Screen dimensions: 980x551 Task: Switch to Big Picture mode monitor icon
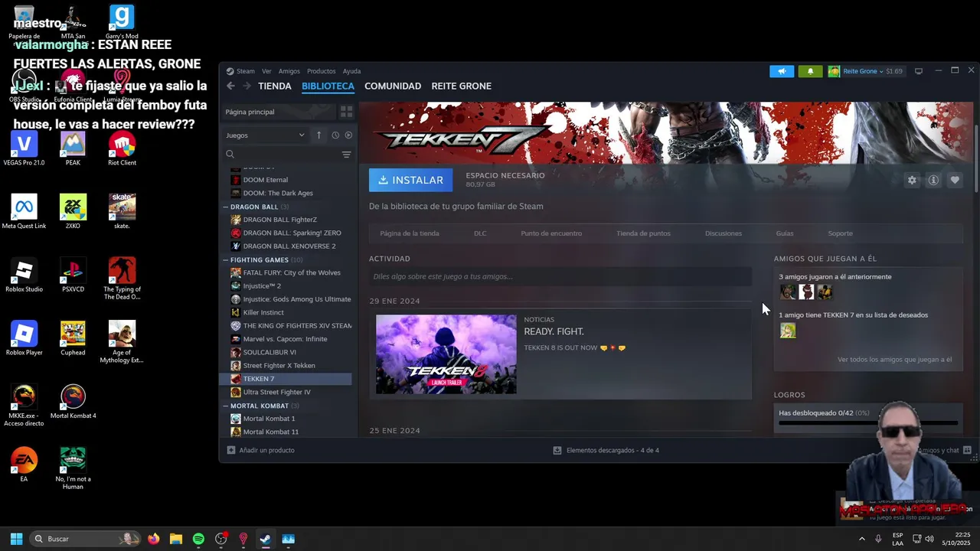[919, 71]
